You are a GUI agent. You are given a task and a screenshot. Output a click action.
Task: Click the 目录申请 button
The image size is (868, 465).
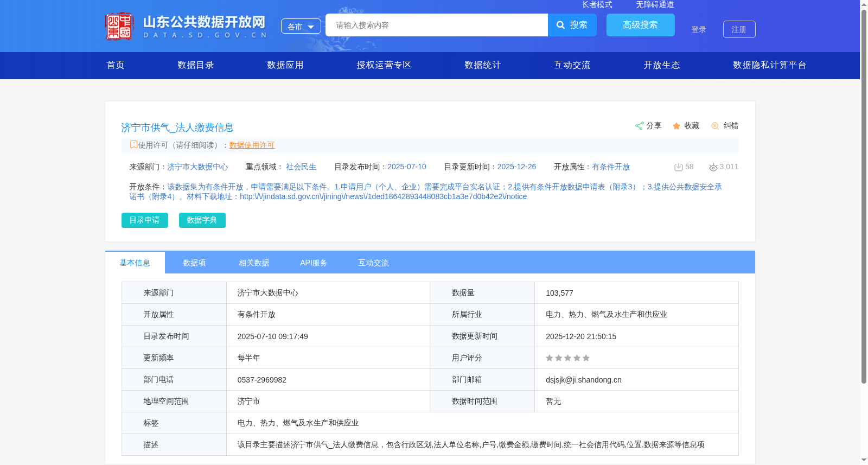point(145,220)
